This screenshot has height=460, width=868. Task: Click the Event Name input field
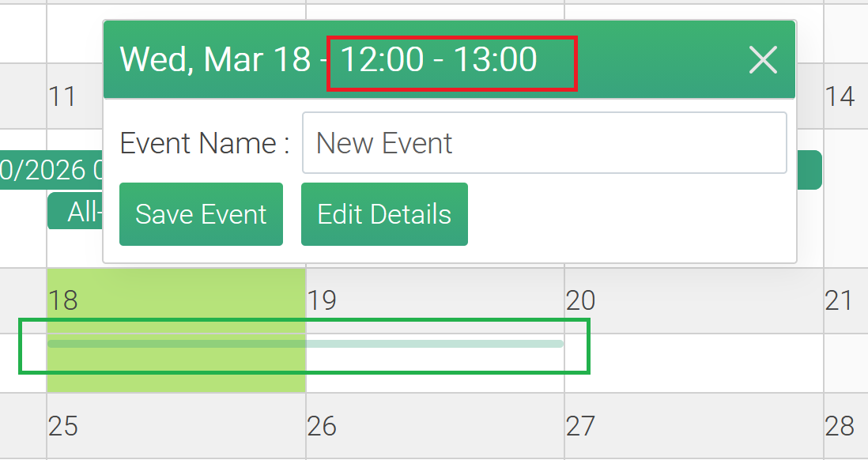544,143
